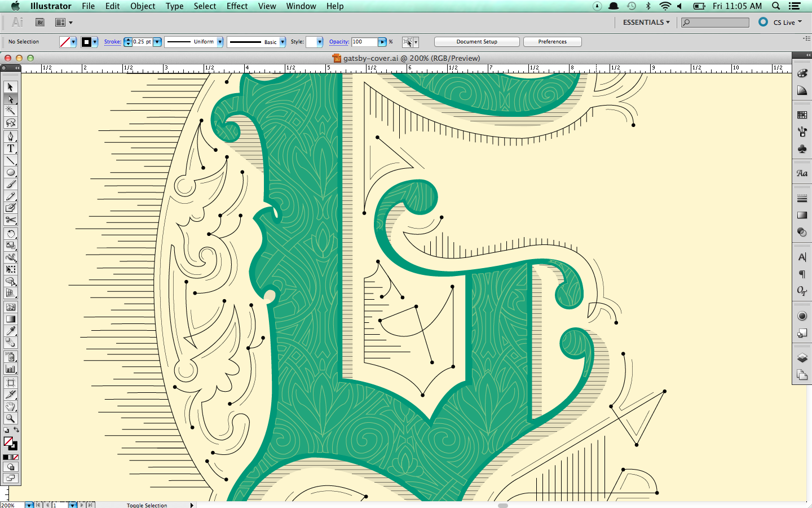Select the Eyedropper tool
The width and height of the screenshot is (812, 508).
tap(10, 331)
